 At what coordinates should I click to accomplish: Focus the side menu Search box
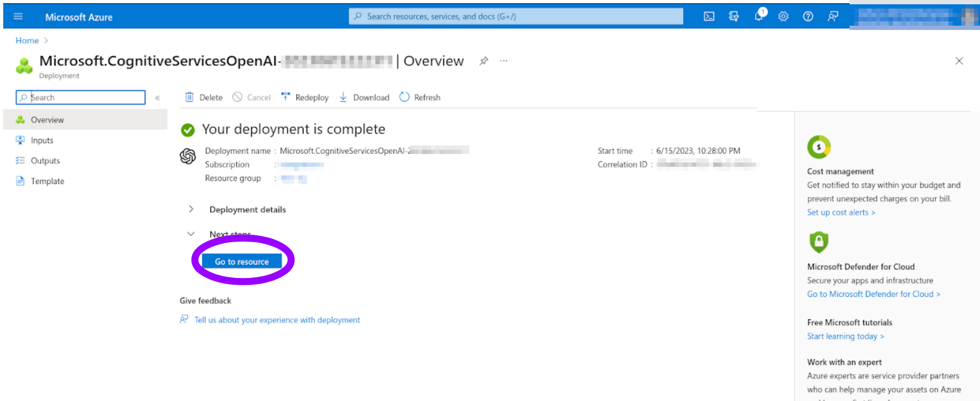click(81, 97)
